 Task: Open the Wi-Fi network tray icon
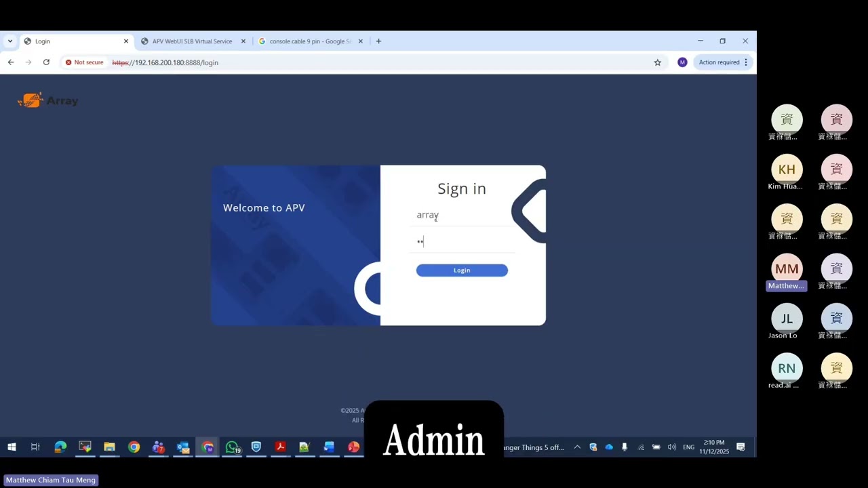point(641,447)
